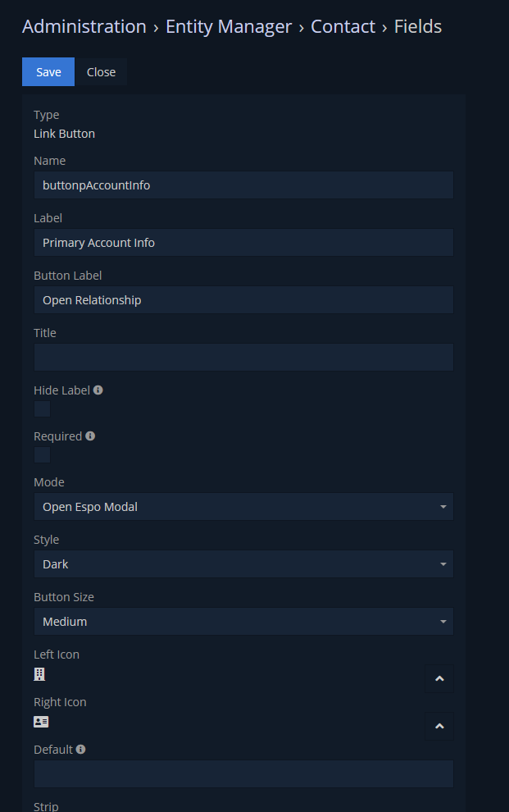Click the info icon next to Required

[90, 436]
